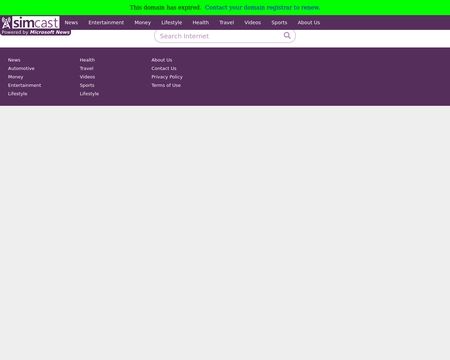450x360 pixels.
Task: Open Videos in the top navigation bar
Action: 253,23
